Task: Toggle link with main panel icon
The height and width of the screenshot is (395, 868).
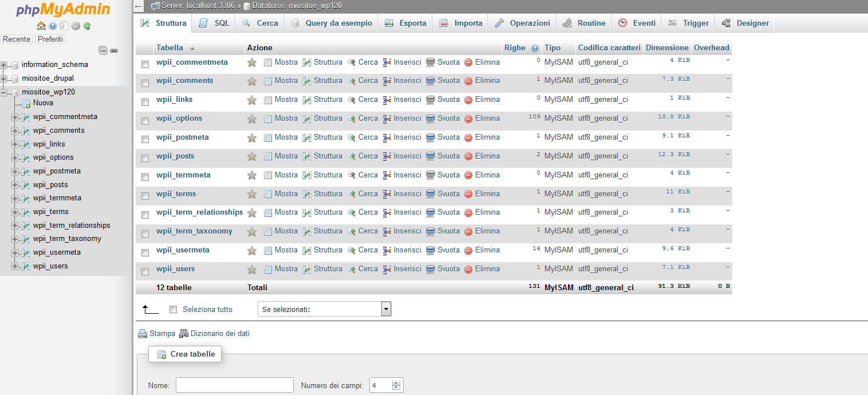Action: coord(114,50)
